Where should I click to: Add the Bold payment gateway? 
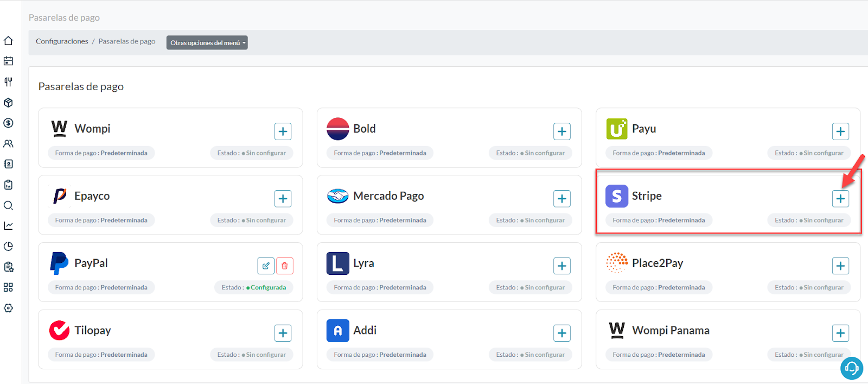[561, 131]
